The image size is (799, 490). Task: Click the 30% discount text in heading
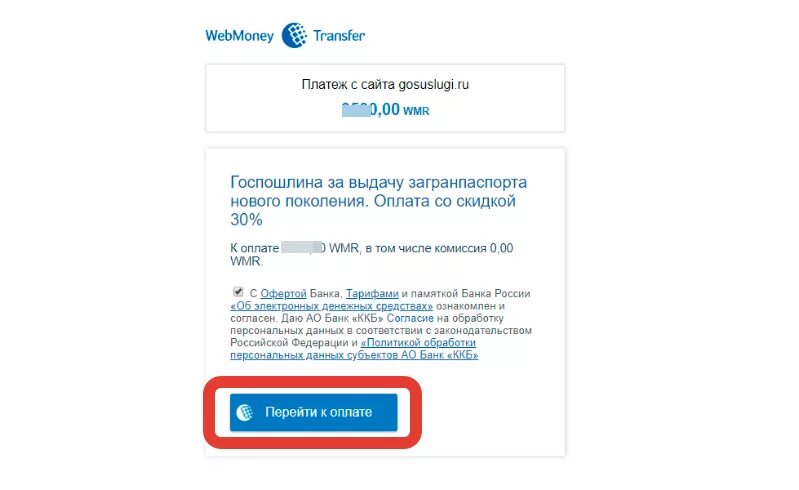pyautogui.click(x=246, y=220)
